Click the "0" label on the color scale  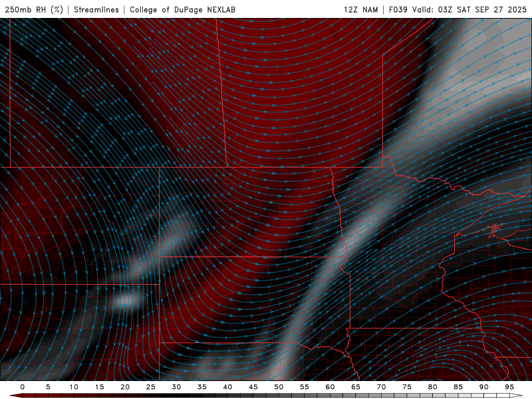click(23, 387)
